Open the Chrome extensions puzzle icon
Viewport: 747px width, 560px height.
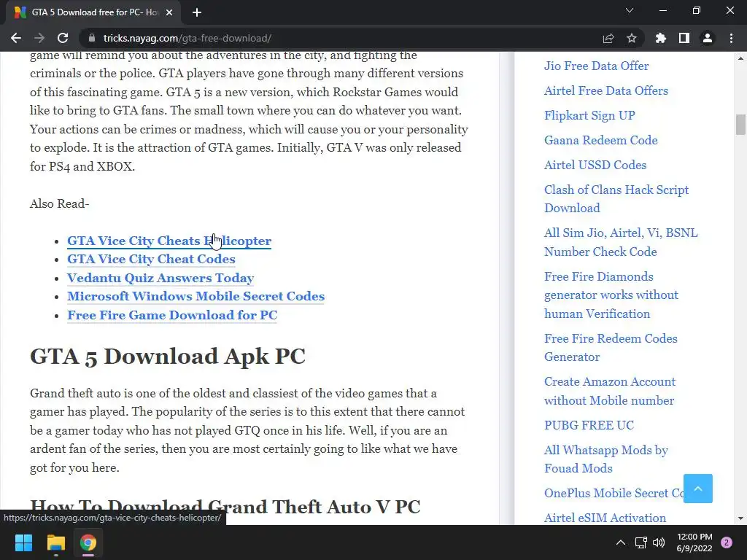click(661, 38)
